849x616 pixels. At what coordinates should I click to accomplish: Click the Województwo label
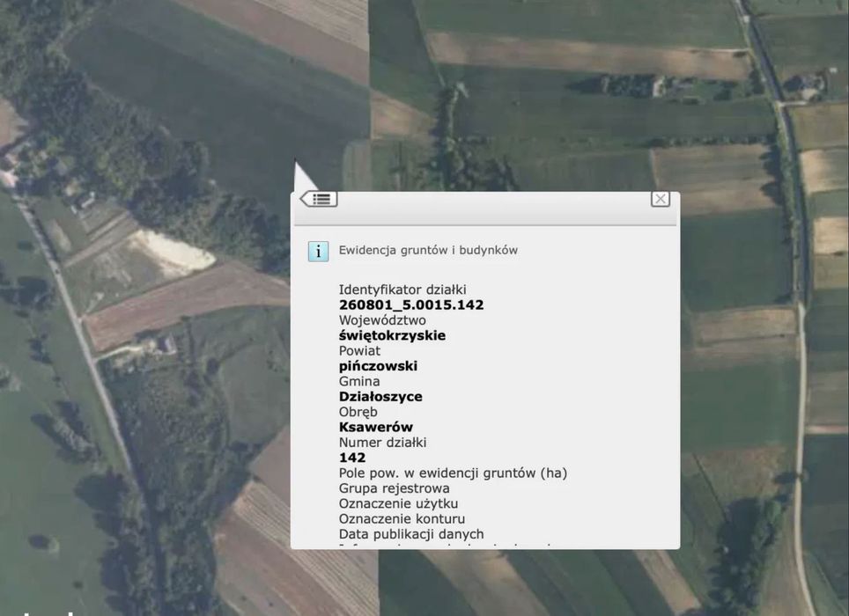[382, 320]
